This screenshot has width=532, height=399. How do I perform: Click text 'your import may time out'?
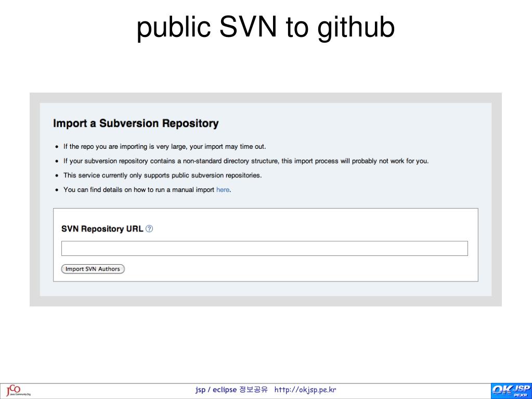click(x=228, y=147)
